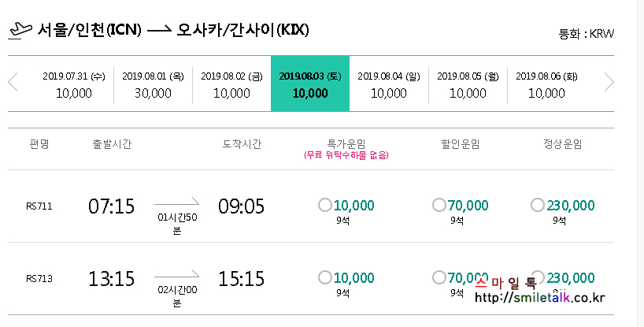The image size is (644, 327).
Task: Choose RS713 regular fare 230,000 radio
Action: pyautogui.click(x=538, y=277)
